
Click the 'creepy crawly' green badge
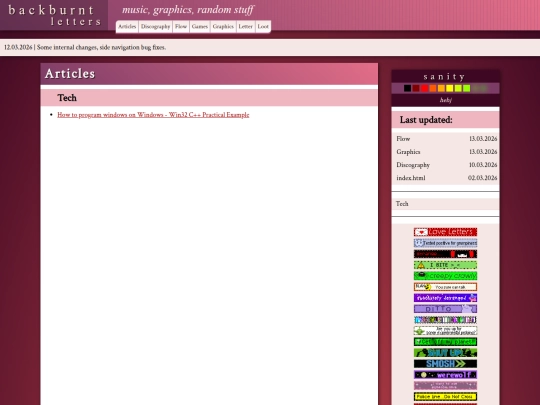(x=445, y=276)
